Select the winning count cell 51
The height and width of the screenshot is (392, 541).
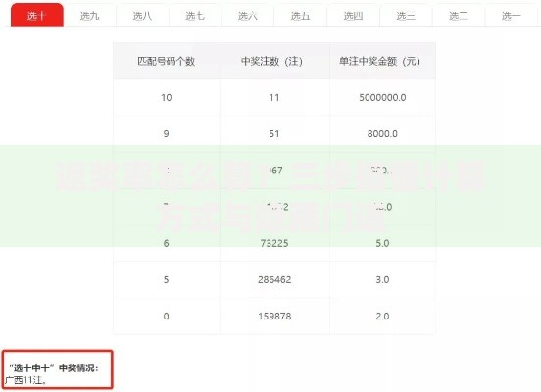pyautogui.click(x=274, y=134)
